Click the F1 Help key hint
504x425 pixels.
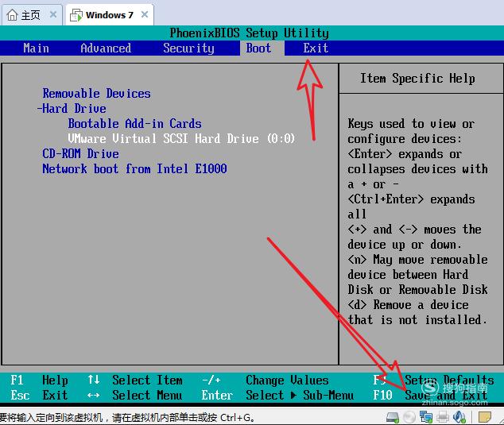point(39,381)
